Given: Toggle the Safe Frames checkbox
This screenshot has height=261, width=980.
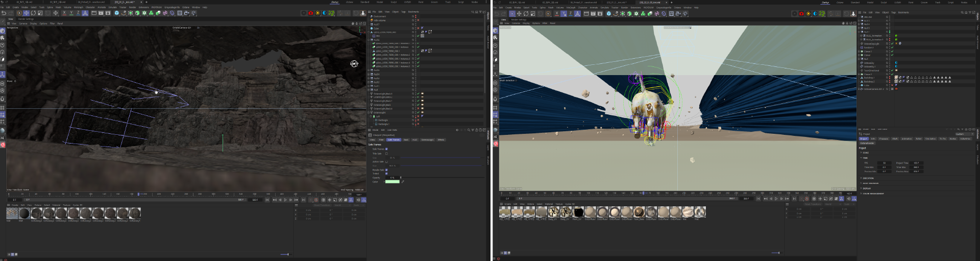Looking at the screenshot, I should (x=386, y=149).
